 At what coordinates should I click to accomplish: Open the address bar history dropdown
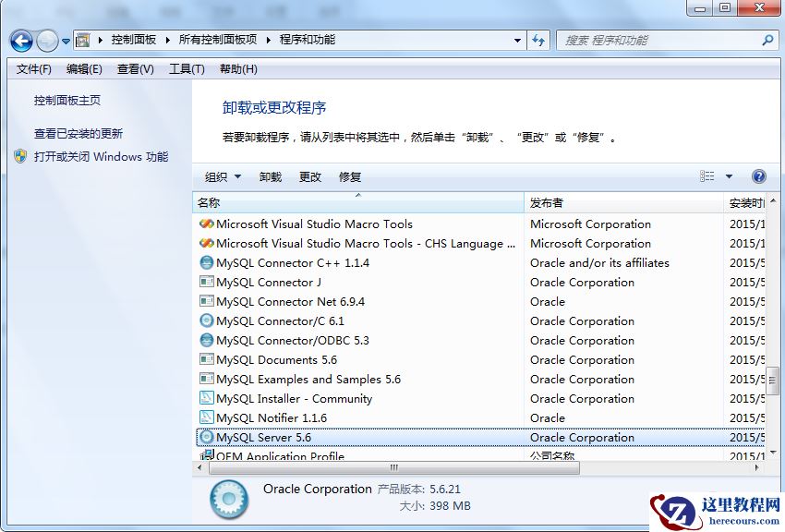point(517,41)
